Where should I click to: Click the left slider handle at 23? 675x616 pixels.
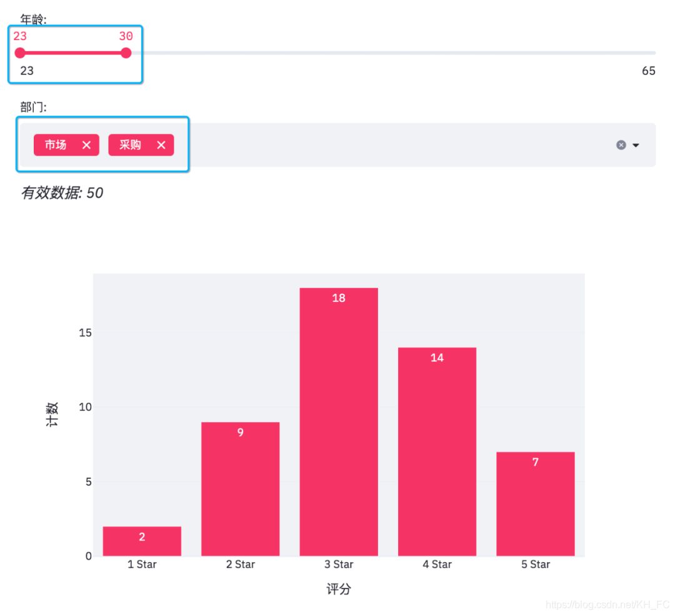(20, 53)
